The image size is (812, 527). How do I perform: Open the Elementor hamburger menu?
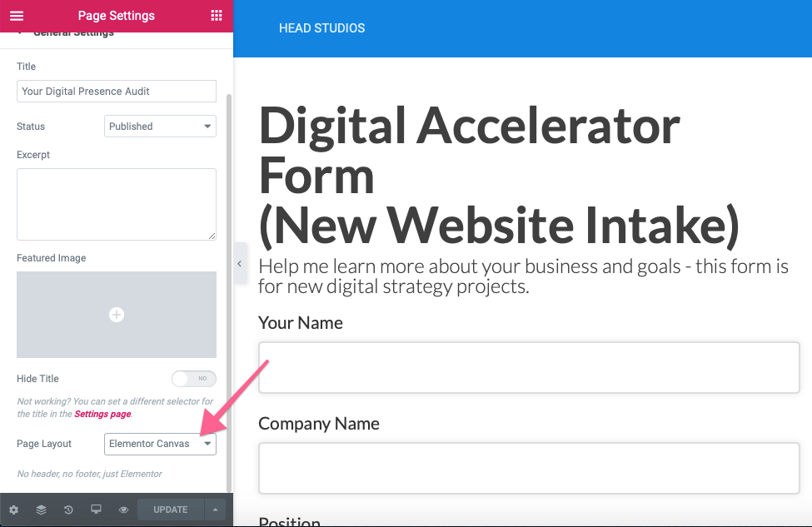[x=17, y=16]
